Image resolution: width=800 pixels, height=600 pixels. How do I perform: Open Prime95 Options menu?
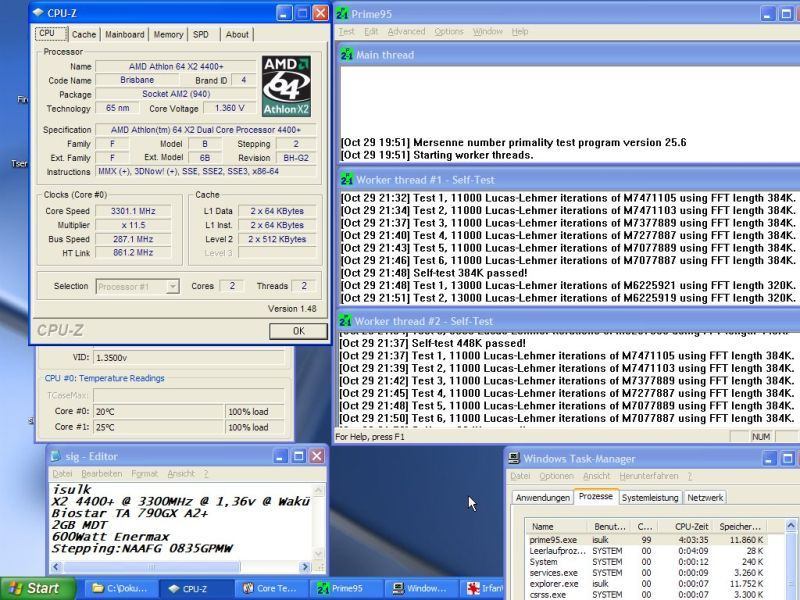(449, 32)
